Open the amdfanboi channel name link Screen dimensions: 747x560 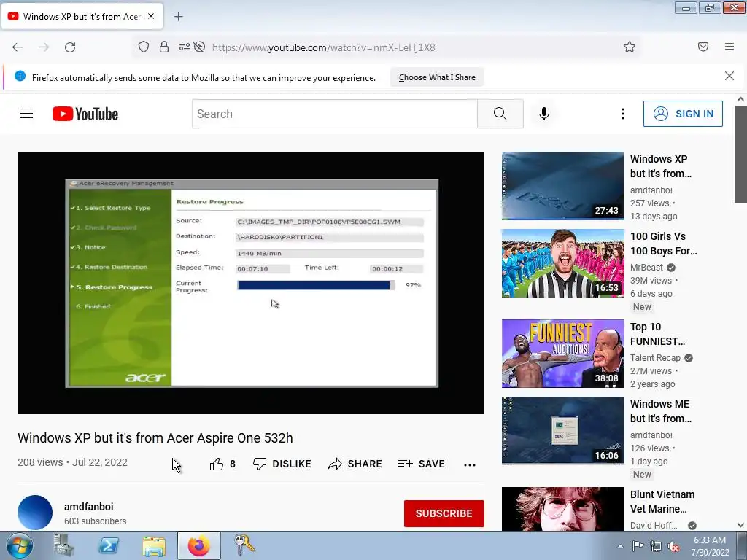88,507
